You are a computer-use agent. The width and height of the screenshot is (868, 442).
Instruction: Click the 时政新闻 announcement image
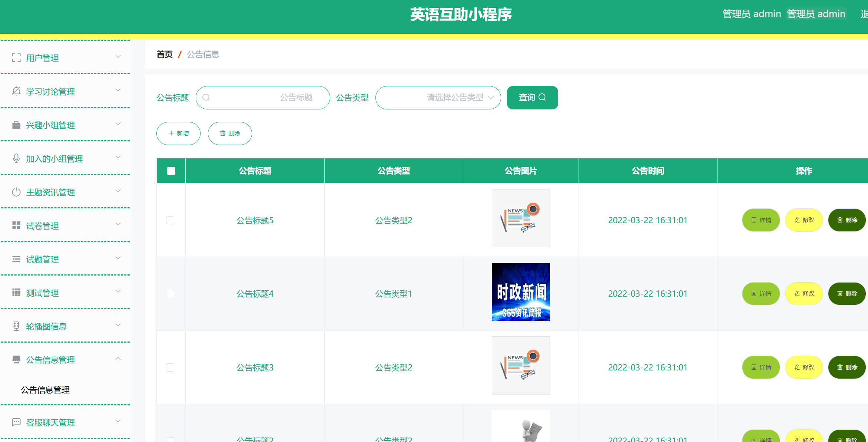(521, 292)
